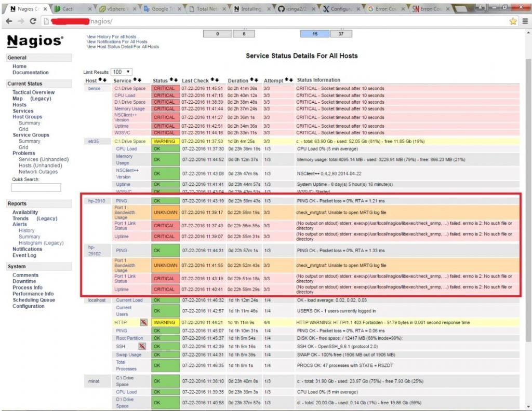Open the Event Log
The width and height of the screenshot is (532, 411).
pyautogui.click(x=24, y=255)
